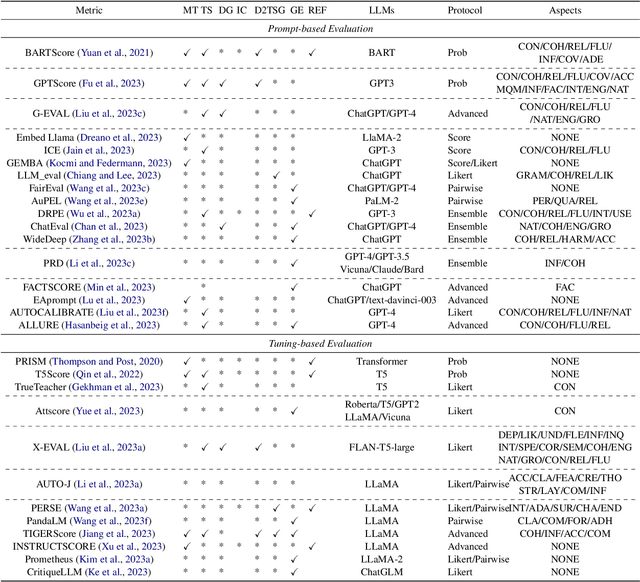The height and width of the screenshot is (582, 640).
Task: Select the 'FLAN-T5-large' cell
Action: [x=382, y=447]
